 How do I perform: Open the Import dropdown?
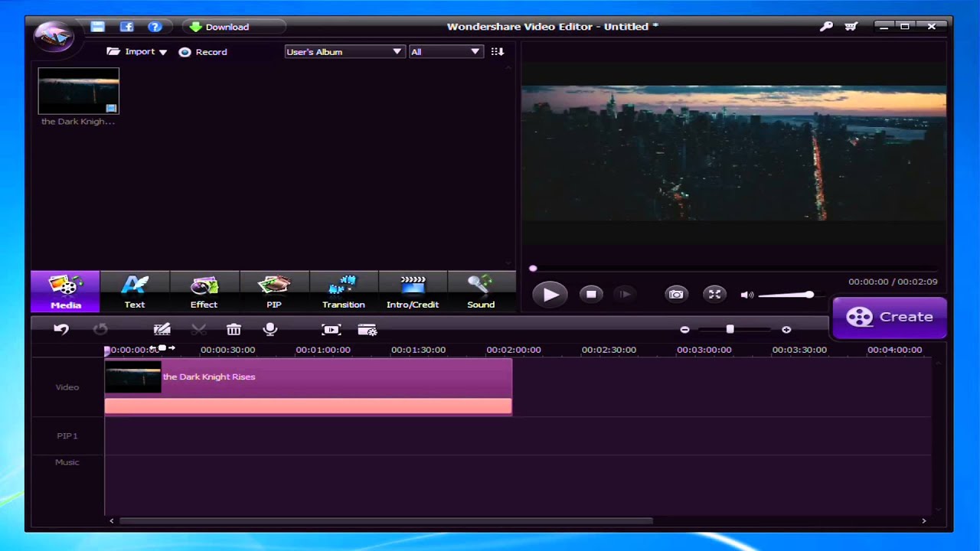tap(137, 51)
